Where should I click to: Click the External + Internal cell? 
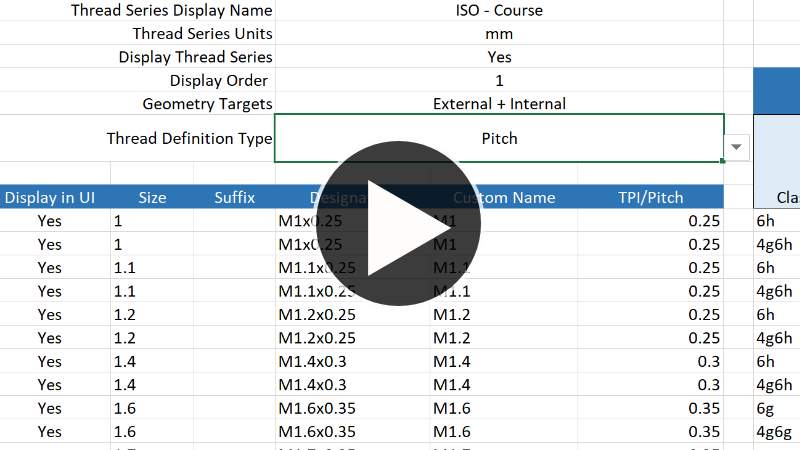(499, 103)
